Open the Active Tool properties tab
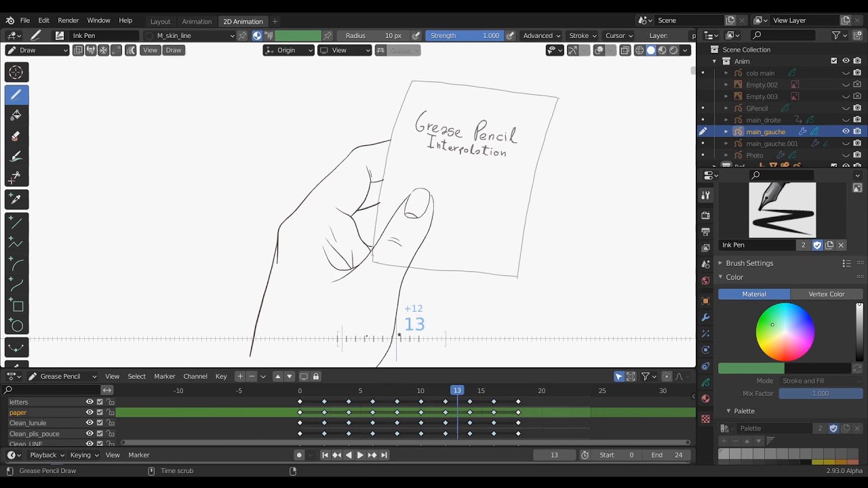Viewport: 868px width, 488px height. pyautogui.click(x=706, y=195)
